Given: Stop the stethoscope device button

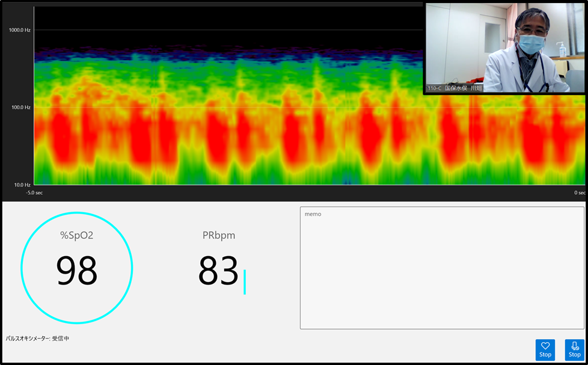Looking at the screenshot, I should [x=574, y=349].
